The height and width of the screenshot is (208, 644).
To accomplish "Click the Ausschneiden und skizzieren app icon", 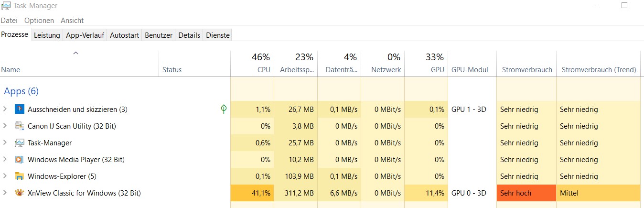I will (x=19, y=109).
